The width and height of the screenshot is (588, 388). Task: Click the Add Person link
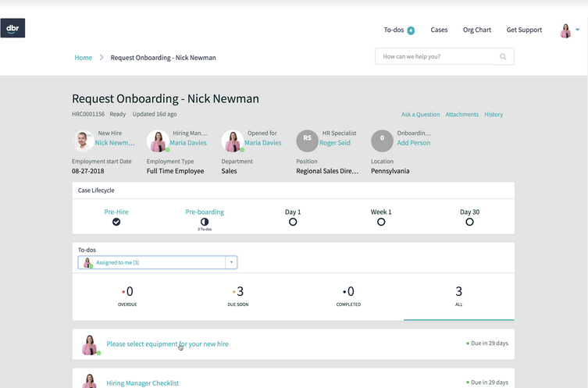point(414,143)
